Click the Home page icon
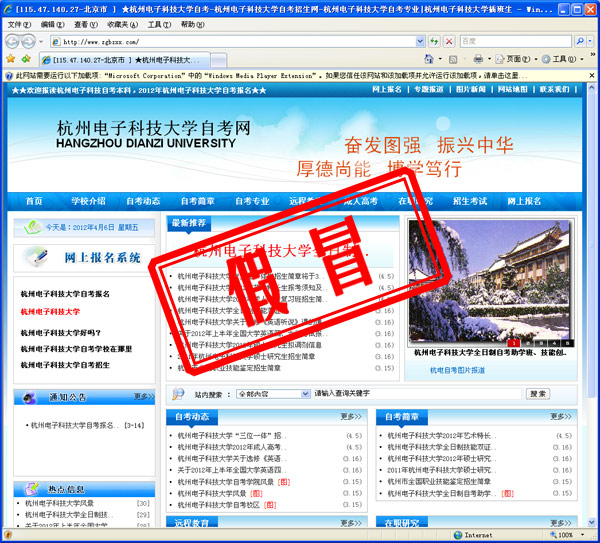The height and width of the screenshot is (543, 600). 429,59
